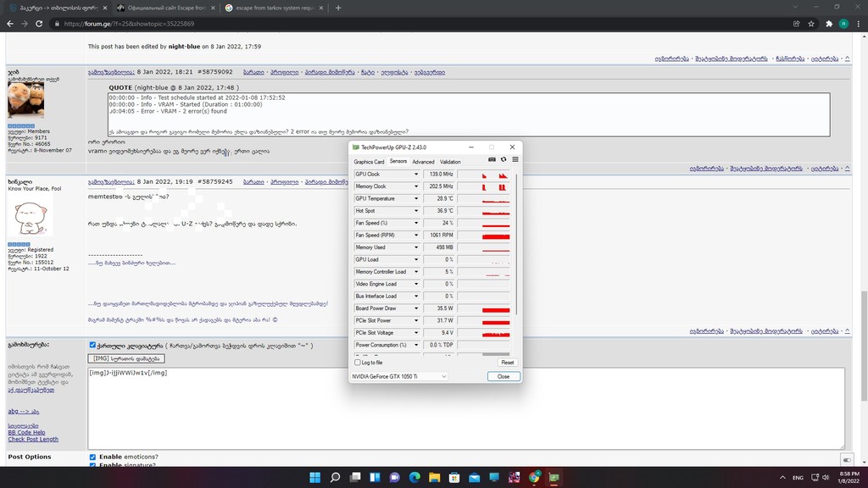Viewport: 868px width, 488px height.
Task: Click the GPU-Z refresh icon
Action: pos(504,159)
